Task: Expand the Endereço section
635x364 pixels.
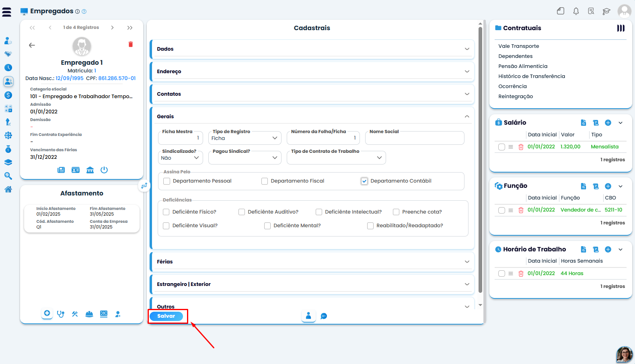Action: tap(312, 72)
